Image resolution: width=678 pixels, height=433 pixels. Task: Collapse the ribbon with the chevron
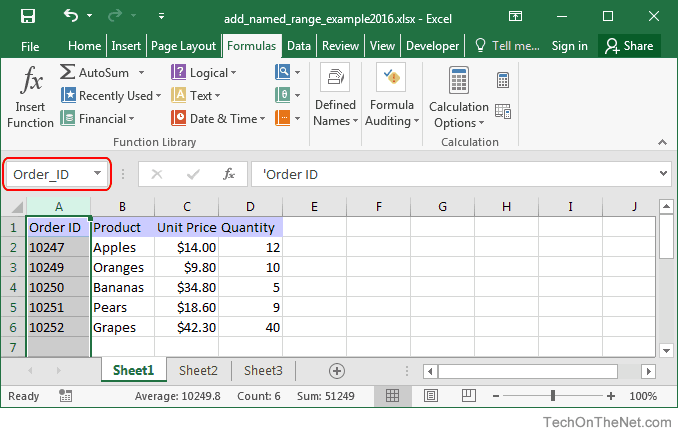click(x=662, y=142)
